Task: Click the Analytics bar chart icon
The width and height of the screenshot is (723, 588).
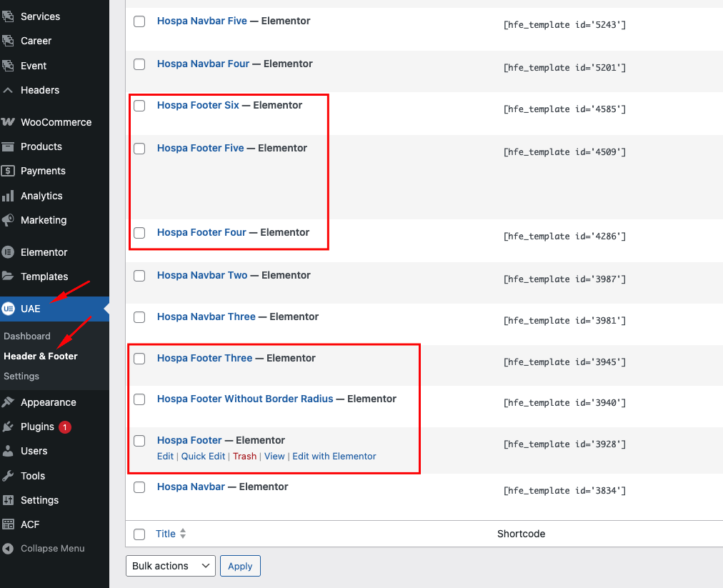Action: [8, 196]
